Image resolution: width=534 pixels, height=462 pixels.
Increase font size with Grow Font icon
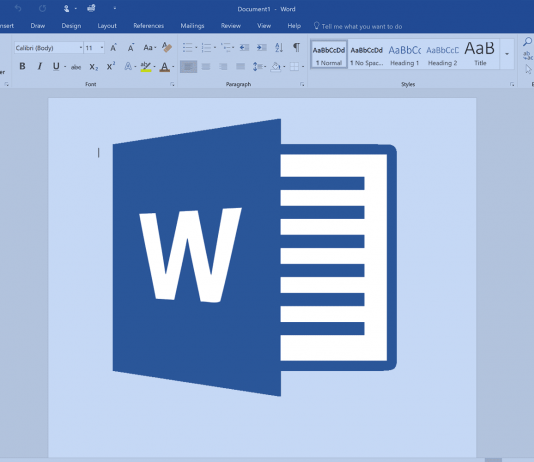coord(113,48)
